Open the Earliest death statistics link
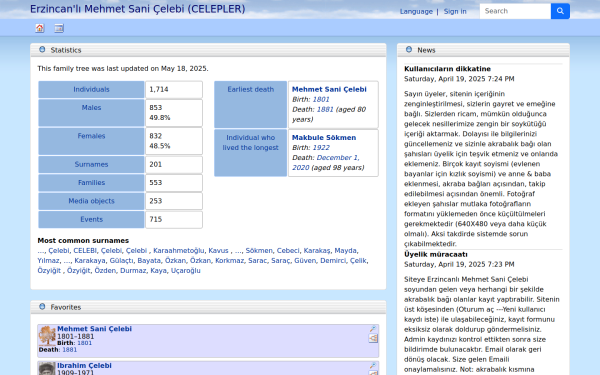Image resolution: width=600 pixels, height=375 pixels. tap(251, 90)
